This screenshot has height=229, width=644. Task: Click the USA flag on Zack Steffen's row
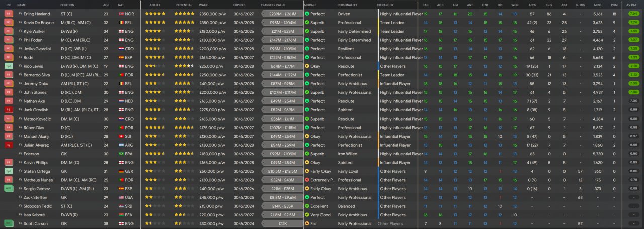[121, 197]
